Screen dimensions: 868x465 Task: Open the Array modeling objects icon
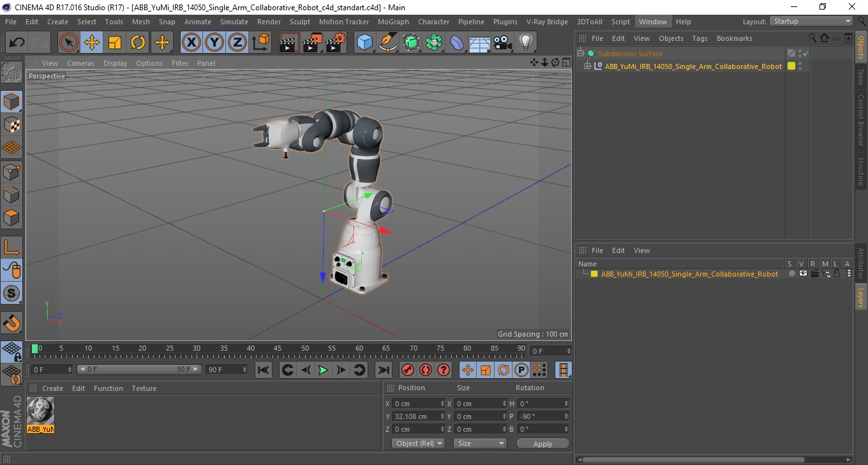click(x=434, y=43)
